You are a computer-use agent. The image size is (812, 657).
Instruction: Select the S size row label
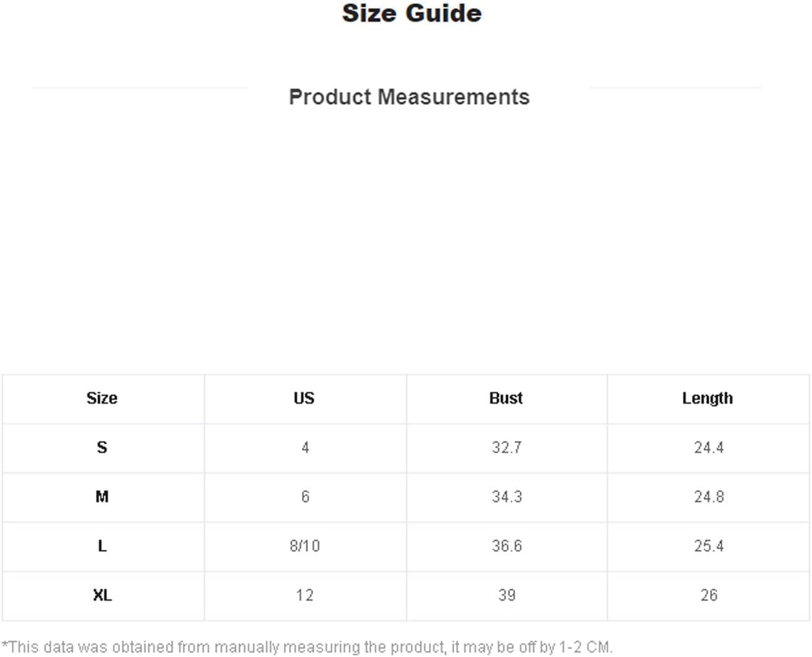pyautogui.click(x=102, y=447)
